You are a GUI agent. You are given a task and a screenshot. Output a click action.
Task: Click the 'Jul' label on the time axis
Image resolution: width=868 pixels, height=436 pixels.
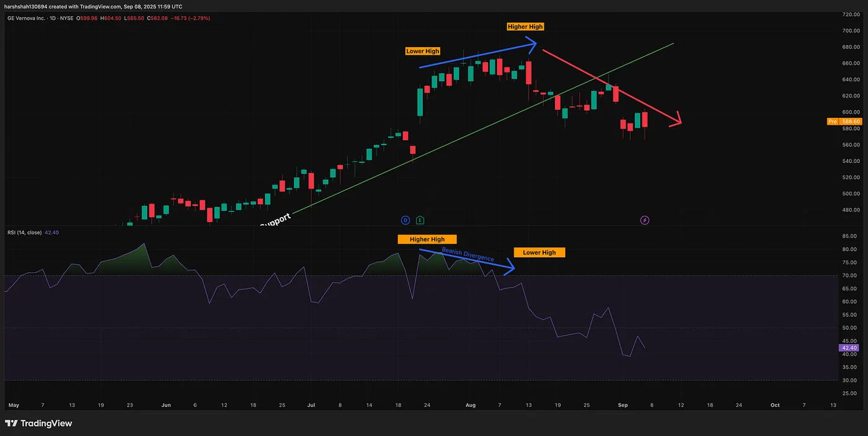(311, 405)
